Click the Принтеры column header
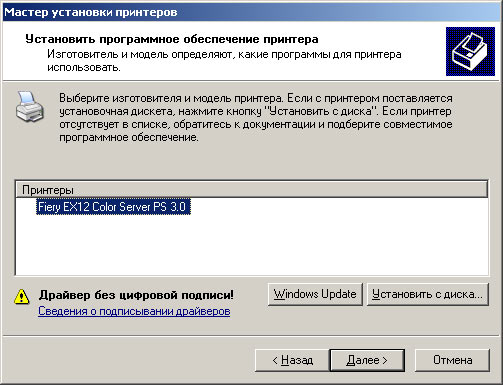This screenshot has width=503, height=385. (x=252, y=190)
